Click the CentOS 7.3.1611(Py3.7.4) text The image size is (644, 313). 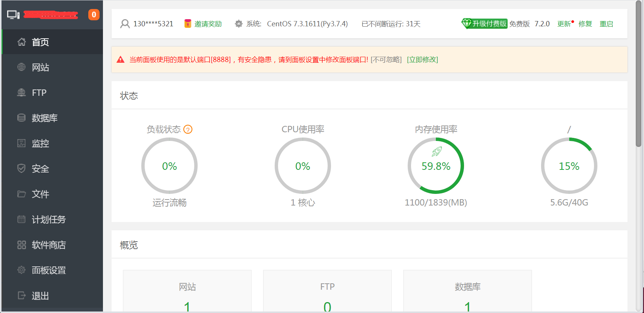point(307,24)
